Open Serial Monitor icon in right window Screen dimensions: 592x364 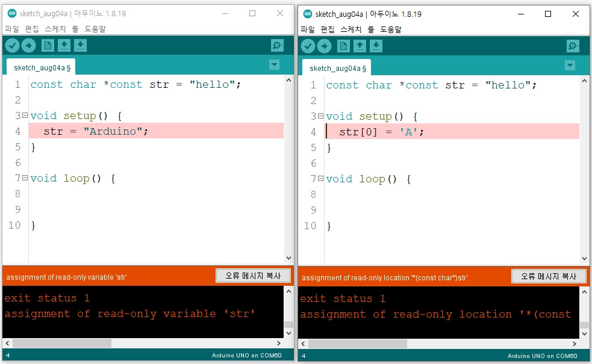(573, 46)
